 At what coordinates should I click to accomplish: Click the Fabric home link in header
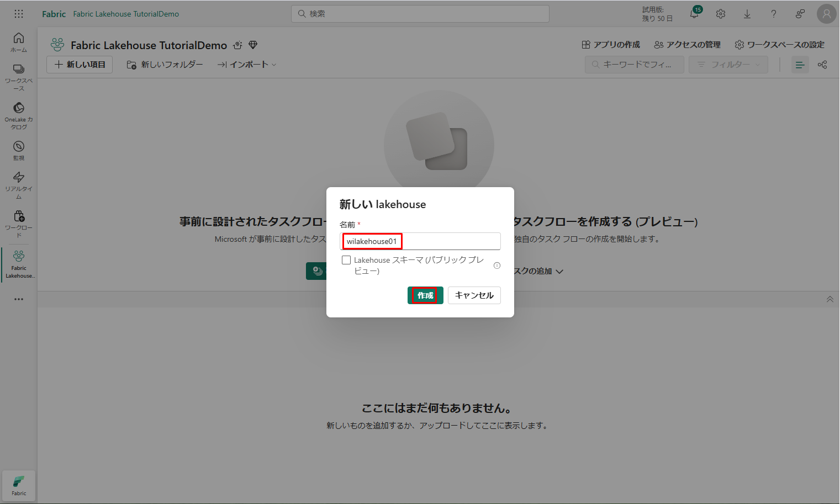(x=54, y=14)
